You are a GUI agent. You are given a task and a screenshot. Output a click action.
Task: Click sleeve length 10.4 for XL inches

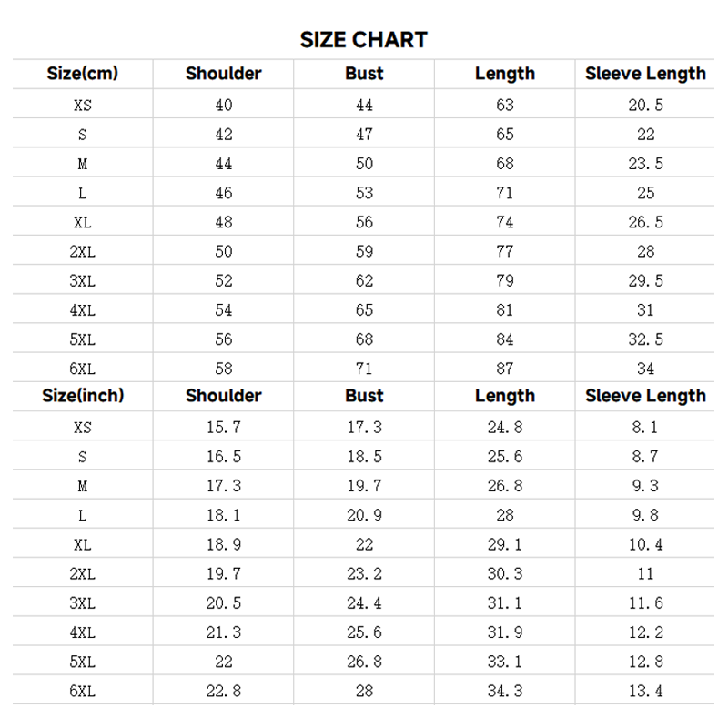point(645,544)
